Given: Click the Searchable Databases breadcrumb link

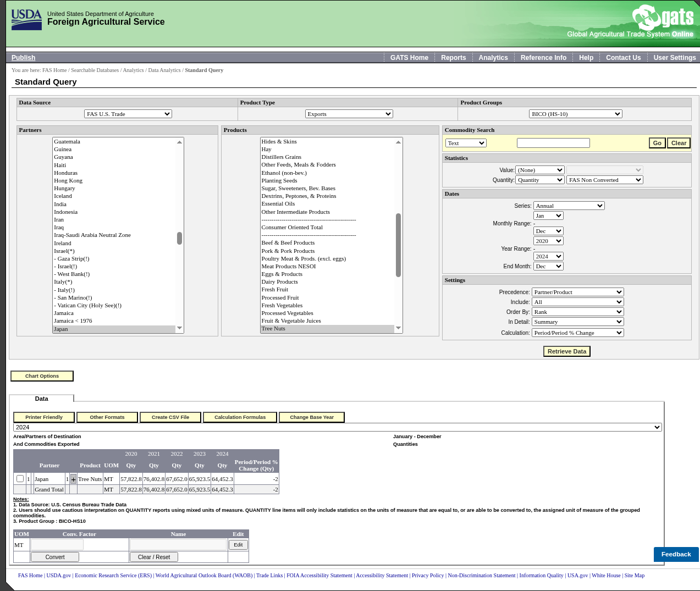Looking at the screenshot, I should pyautogui.click(x=95, y=70).
